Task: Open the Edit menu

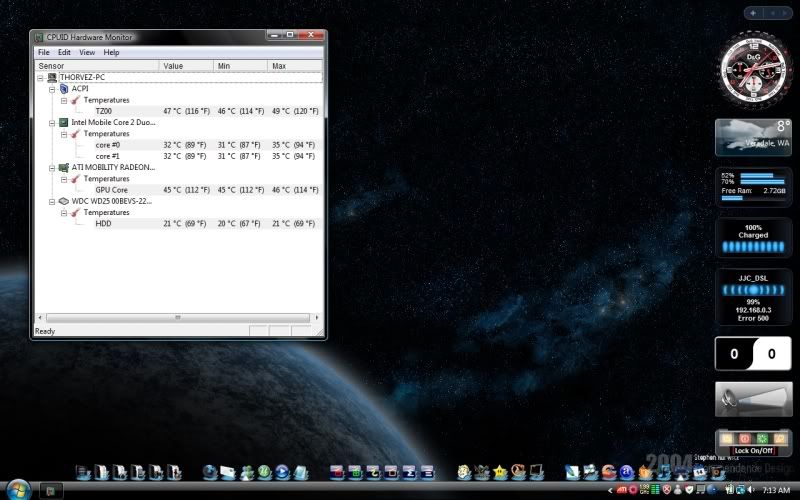Action: (x=64, y=52)
